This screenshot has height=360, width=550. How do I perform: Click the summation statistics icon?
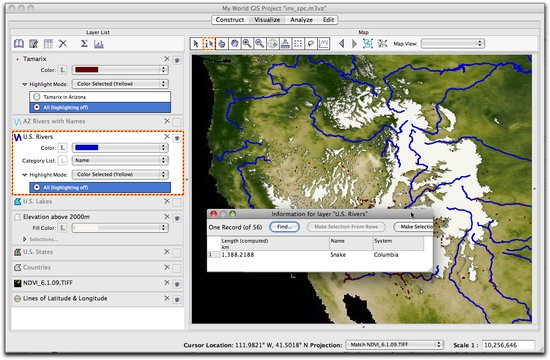click(x=84, y=44)
